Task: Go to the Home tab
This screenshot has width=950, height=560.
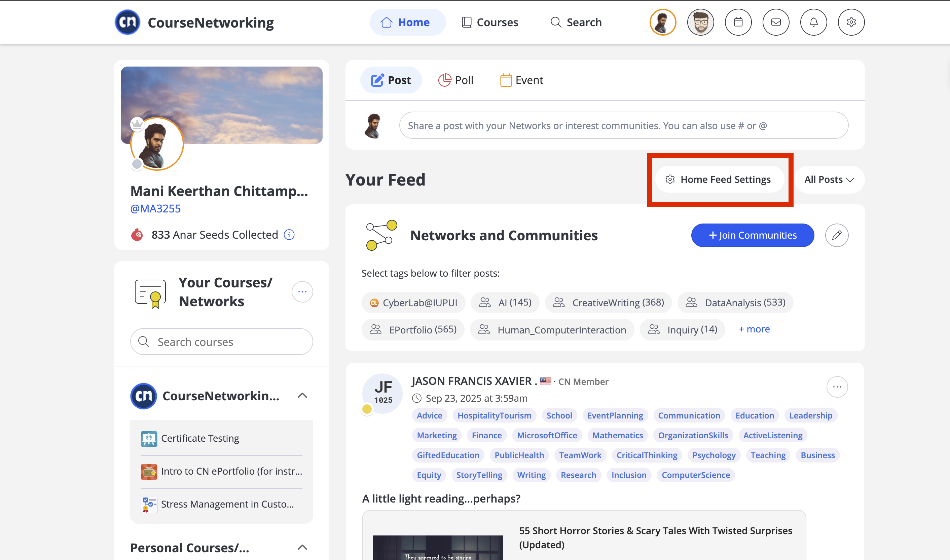Action: 407,22
